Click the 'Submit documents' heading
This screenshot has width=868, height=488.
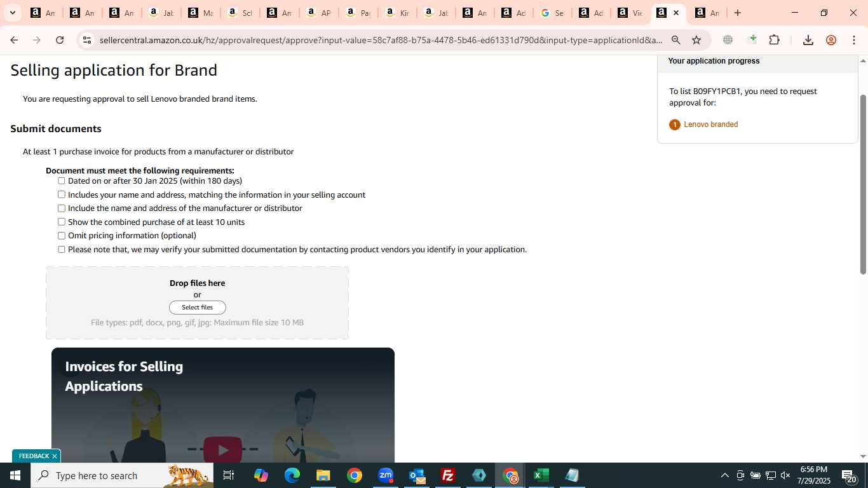56,129
